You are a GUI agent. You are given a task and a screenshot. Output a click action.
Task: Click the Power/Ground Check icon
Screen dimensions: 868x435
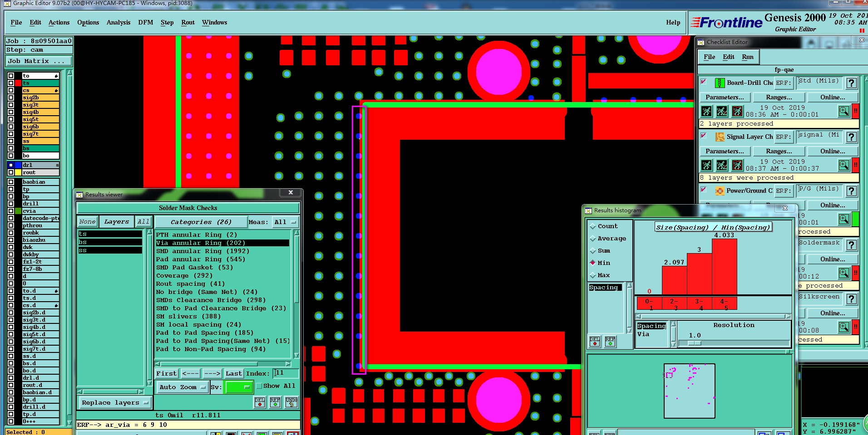coord(720,191)
